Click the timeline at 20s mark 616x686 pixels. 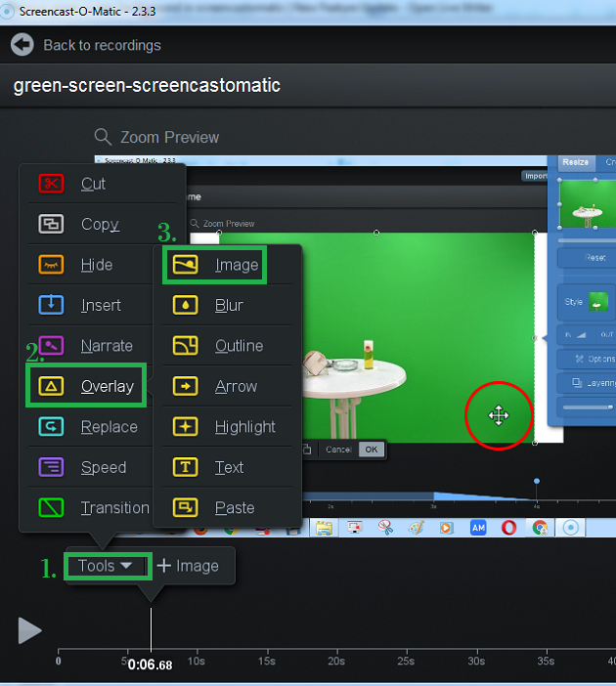click(x=336, y=661)
